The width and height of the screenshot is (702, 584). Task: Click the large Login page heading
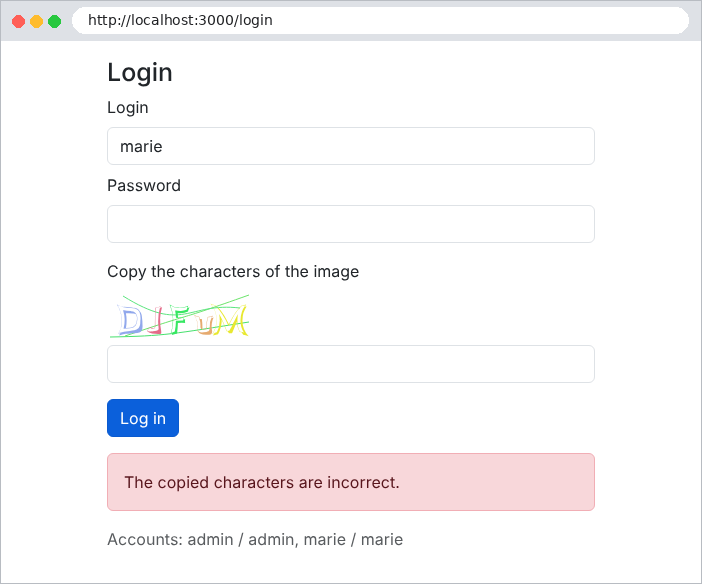click(x=140, y=73)
